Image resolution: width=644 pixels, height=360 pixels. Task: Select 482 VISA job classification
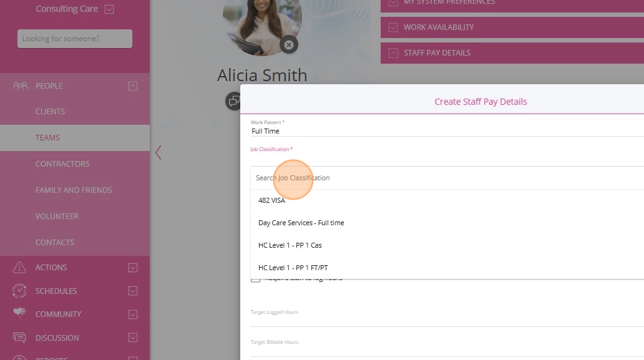[x=447, y=200]
